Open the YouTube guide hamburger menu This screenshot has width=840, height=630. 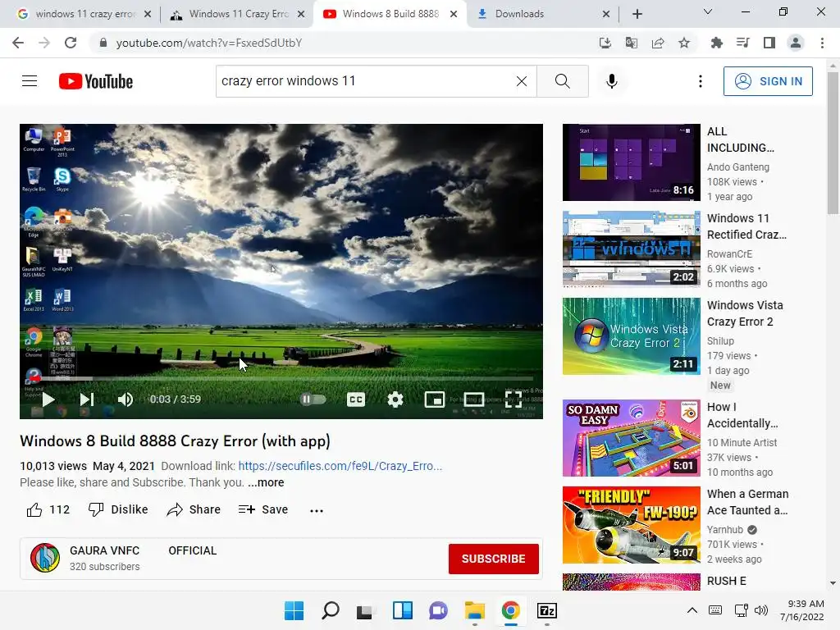[x=30, y=81]
